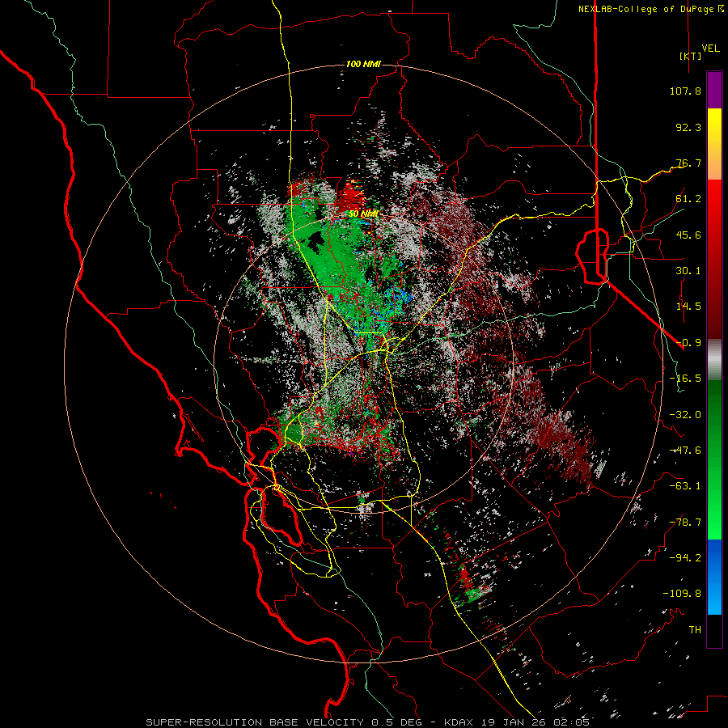
Task: Click the -16.5 velocity scale value
Action: [x=685, y=379]
